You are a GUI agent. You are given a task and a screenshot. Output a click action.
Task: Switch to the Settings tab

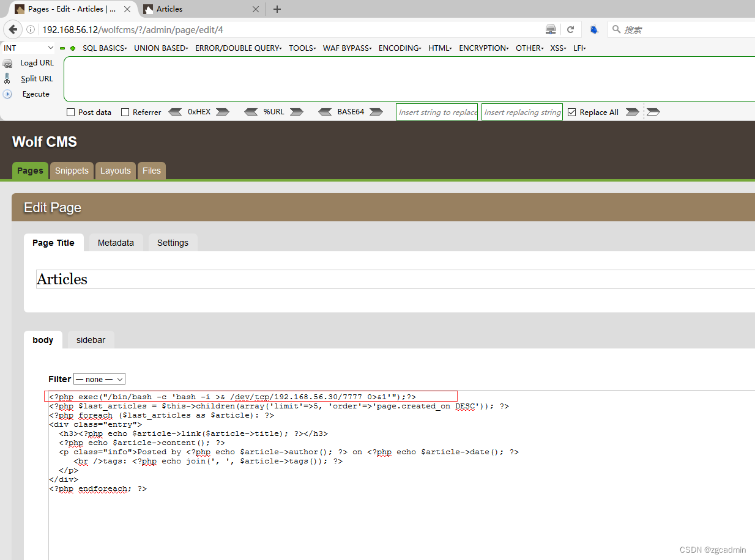[173, 243]
